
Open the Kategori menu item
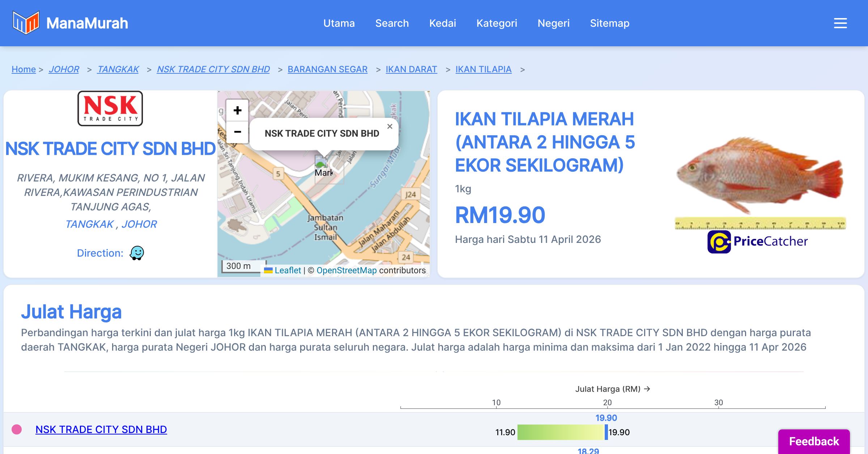click(497, 23)
